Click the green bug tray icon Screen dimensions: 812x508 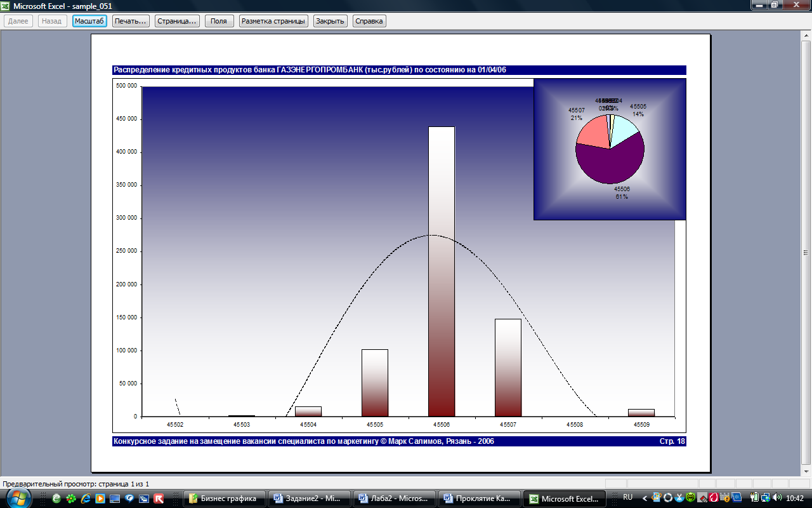(691, 498)
